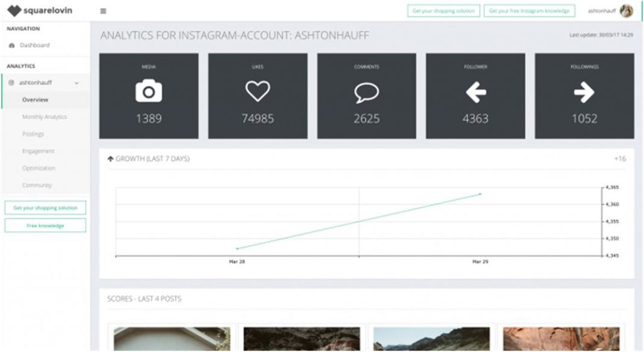Click the ashtonhauff username in the header
Viewport: 644px width, 352px height.
[602, 11]
